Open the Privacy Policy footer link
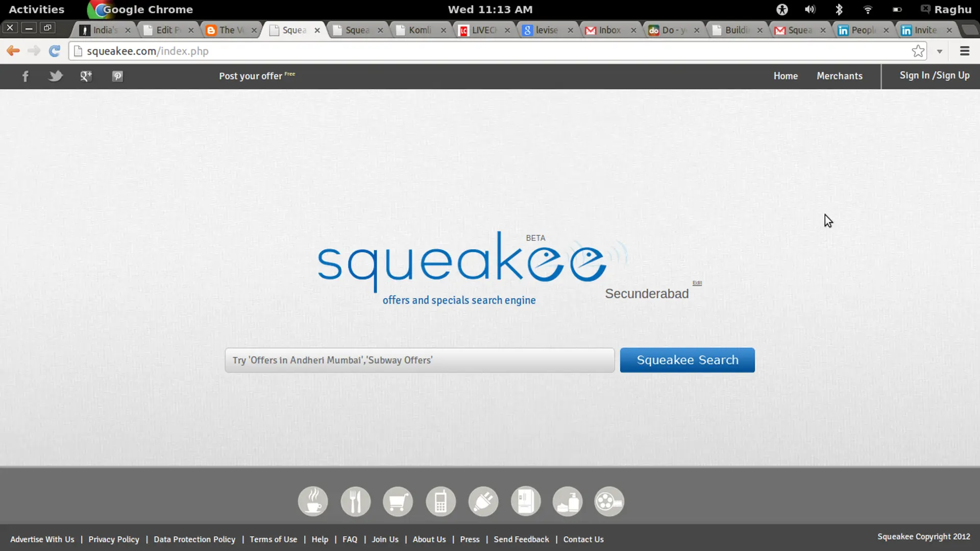980x551 pixels. [114, 539]
